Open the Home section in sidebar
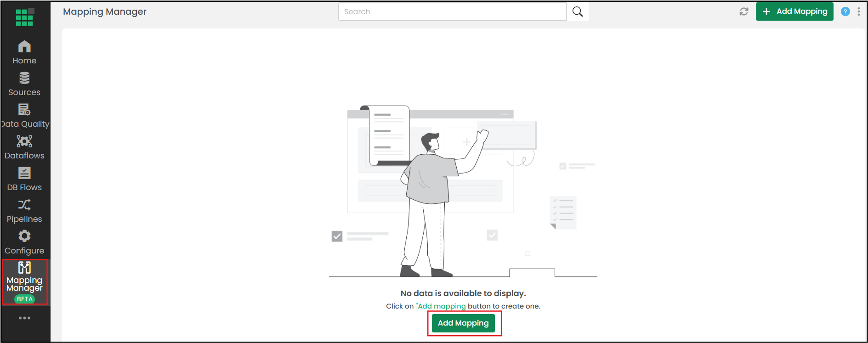 coord(24,53)
